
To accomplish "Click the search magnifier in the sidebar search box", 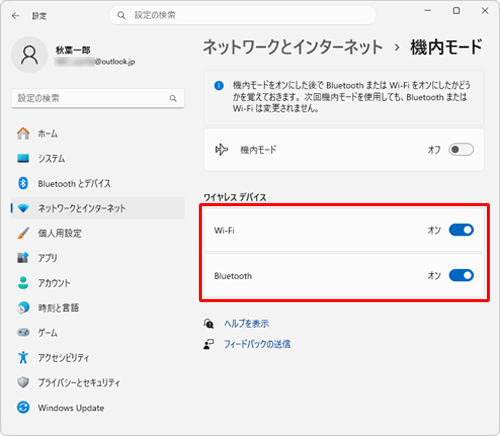I will click(173, 98).
